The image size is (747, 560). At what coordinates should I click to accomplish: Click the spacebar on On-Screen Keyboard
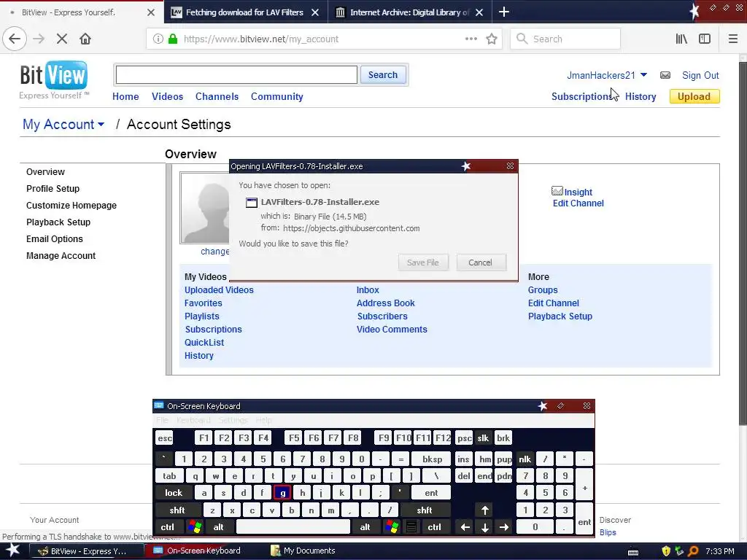pyautogui.click(x=293, y=527)
